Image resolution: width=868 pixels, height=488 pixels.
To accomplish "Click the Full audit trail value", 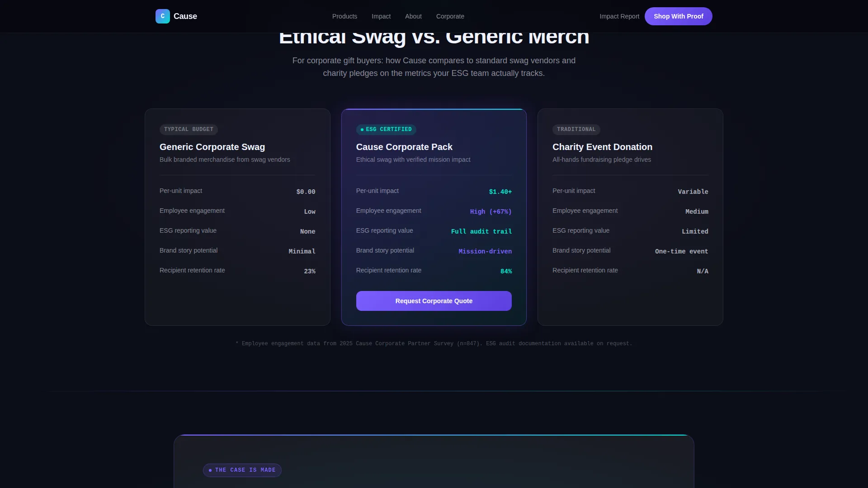I will [481, 231].
